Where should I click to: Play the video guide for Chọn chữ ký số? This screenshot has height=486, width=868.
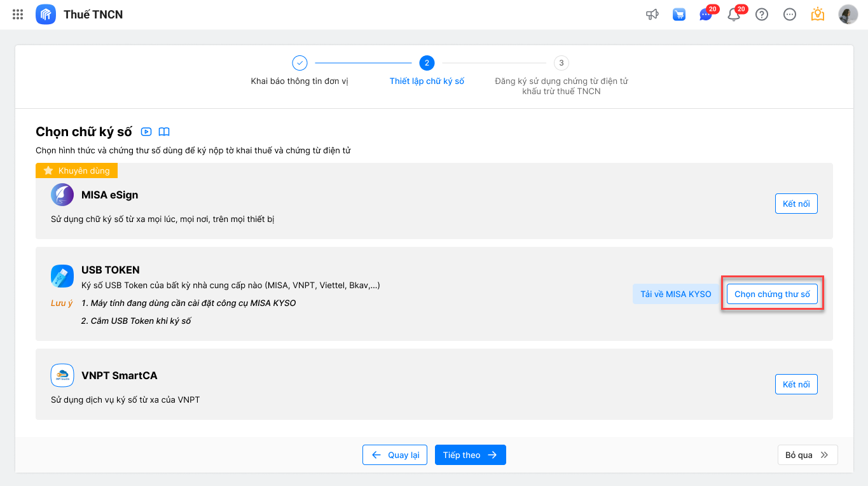click(x=146, y=132)
